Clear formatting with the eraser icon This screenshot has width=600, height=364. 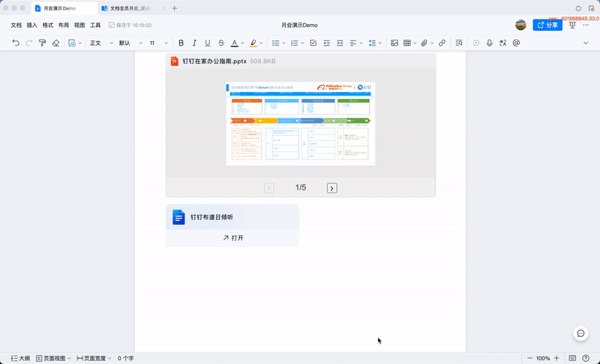click(55, 43)
